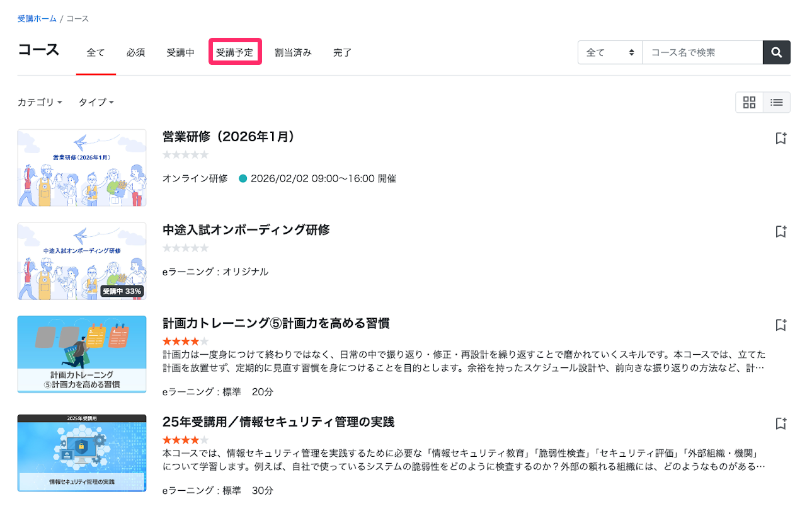
Task: Bookmark the 計画力トレーニング⑤ course
Action: [x=781, y=324]
